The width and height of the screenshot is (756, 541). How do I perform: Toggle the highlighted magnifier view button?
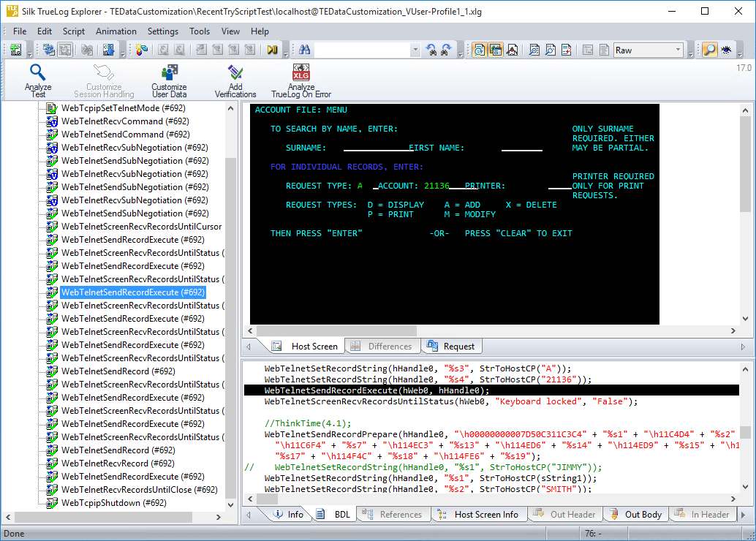click(708, 50)
